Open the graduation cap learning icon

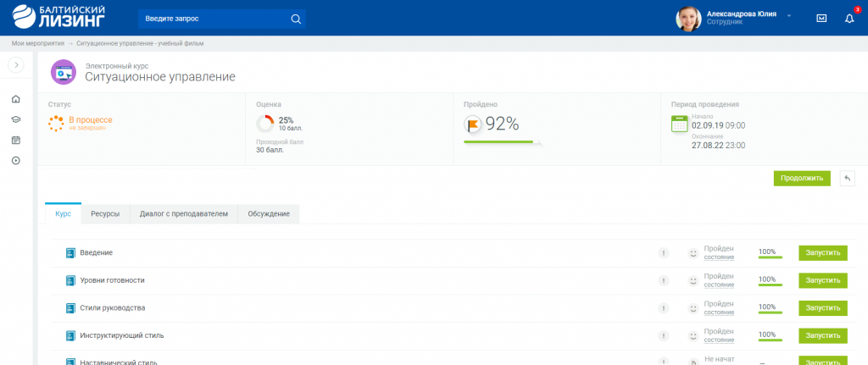16,119
